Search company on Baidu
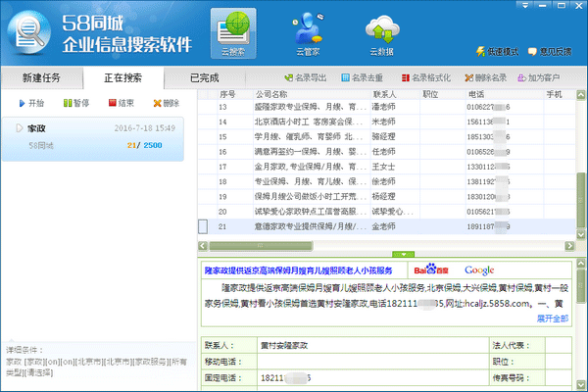Viewport: 588px width, 392px height. tap(431, 269)
